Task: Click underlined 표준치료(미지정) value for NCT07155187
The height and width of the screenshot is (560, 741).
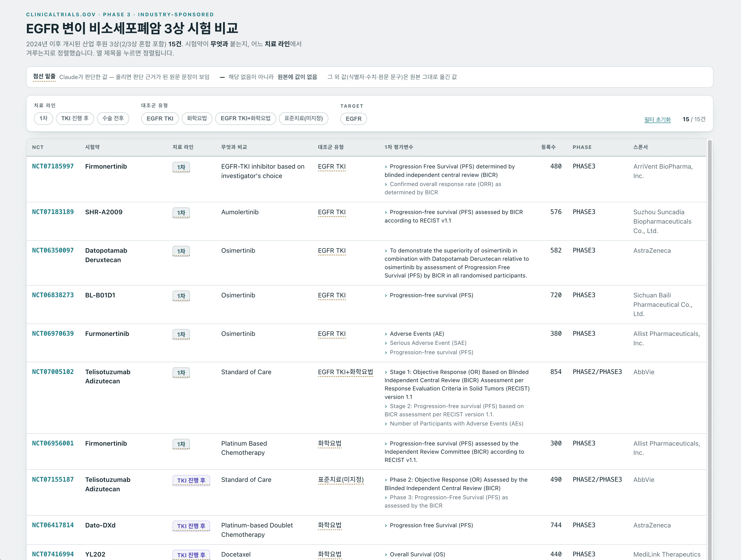Action: [x=341, y=480]
